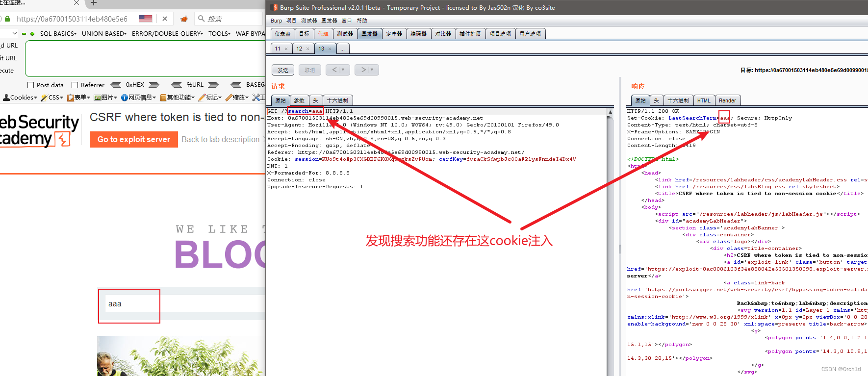Switch to the 定序器 sequencer tab
The image size is (868, 376).
(x=394, y=34)
